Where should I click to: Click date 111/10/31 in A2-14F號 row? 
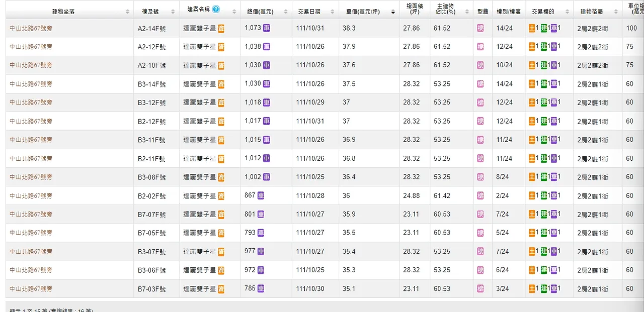tap(310, 28)
